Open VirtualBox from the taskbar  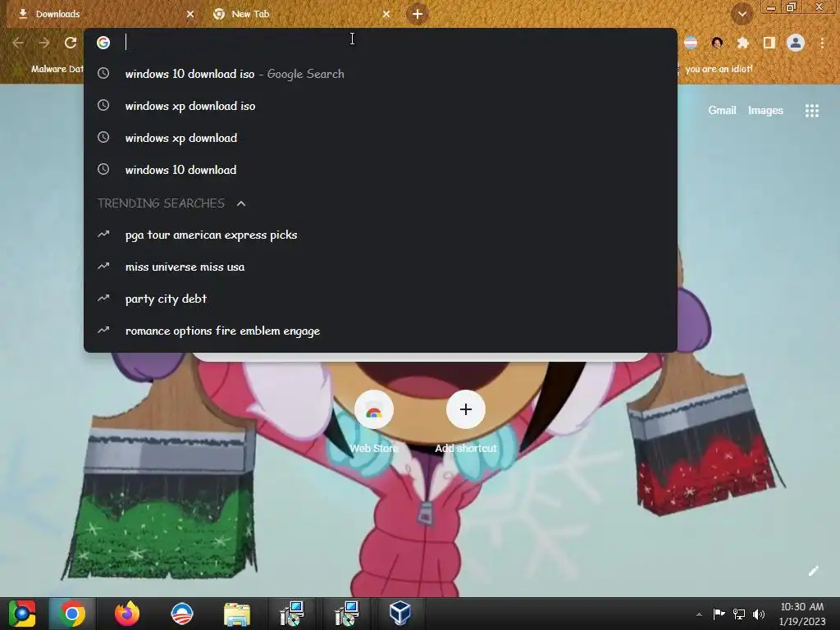[400, 614]
